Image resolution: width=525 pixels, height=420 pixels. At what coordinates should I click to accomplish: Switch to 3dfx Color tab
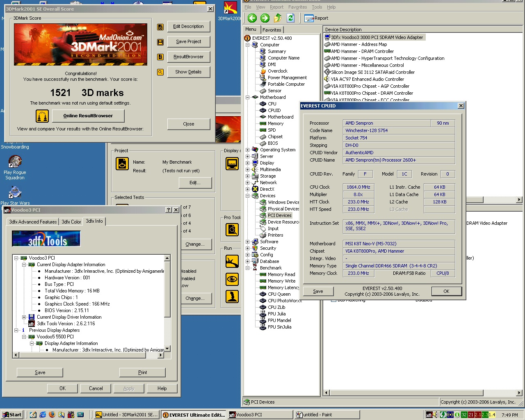coord(71,222)
